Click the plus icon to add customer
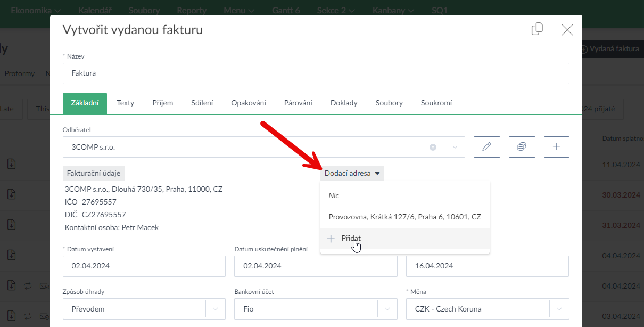Viewport: 644px width, 327px height. point(556,147)
